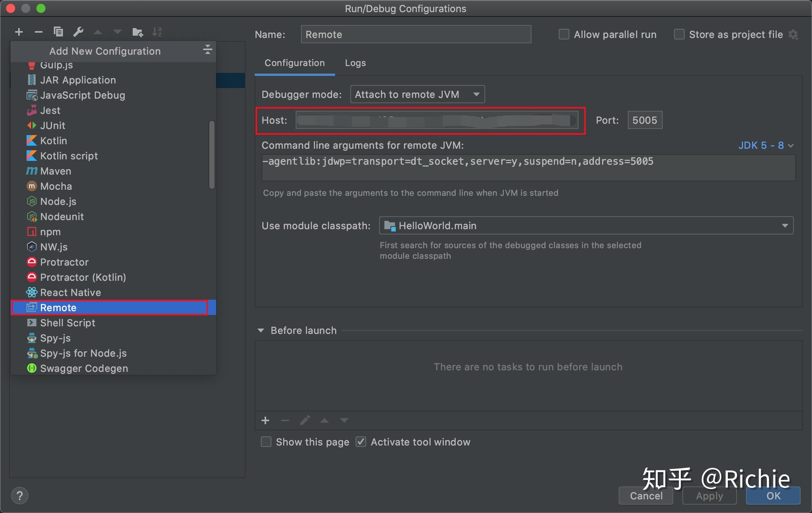
Task: Check Show this page option
Action: click(x=266, y=442)
